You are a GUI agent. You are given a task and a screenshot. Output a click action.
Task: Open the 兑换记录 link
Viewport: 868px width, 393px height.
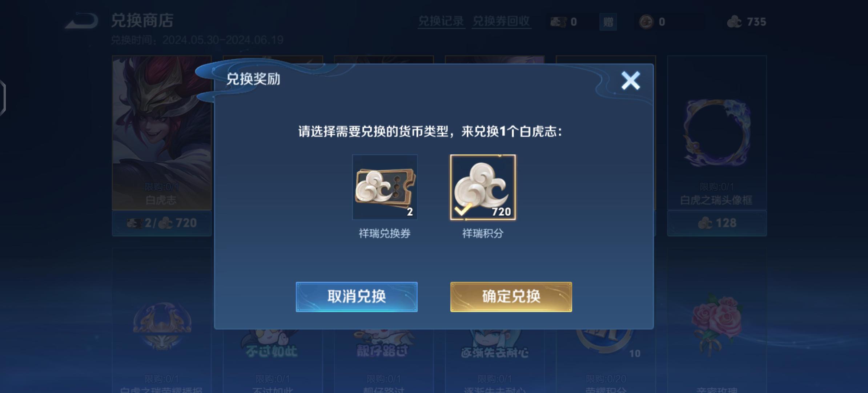[x=441, y=21]
